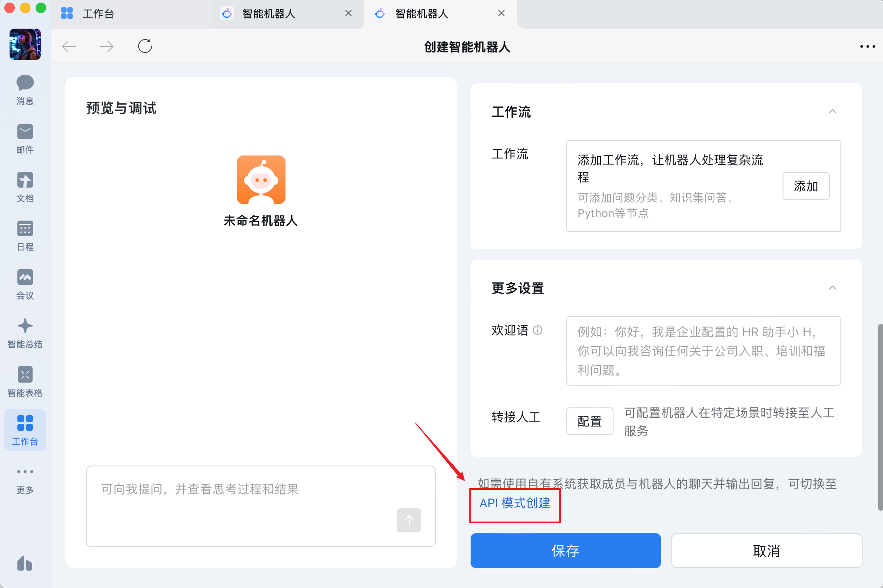883x588 pixels.
Task: Click the page refresh icon
Action: pyautogui.click(x=145, y=46)
